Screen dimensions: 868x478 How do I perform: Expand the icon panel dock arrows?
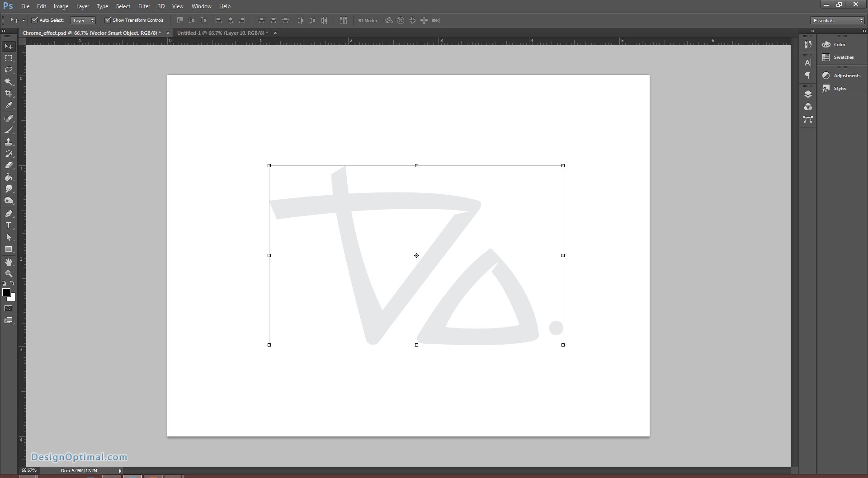pyautogui.click(x=812, y=31)
